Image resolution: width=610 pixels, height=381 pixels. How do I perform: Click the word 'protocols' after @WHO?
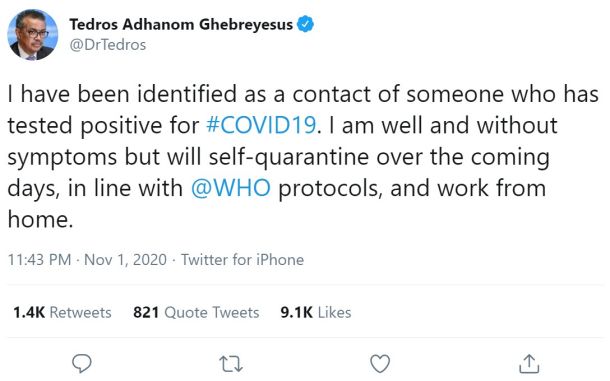[331, 189]
